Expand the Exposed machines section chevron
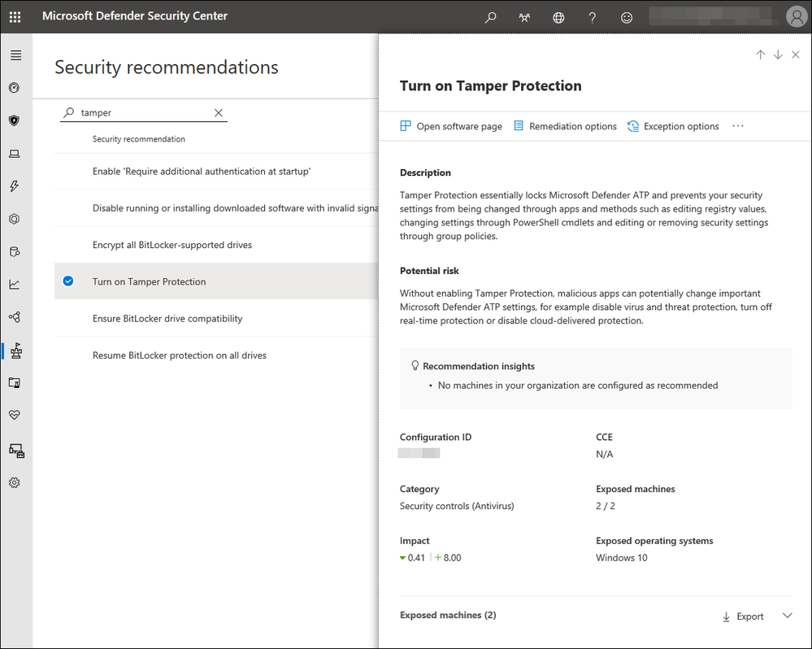This screenshot has height=649, width=812. 788,616
